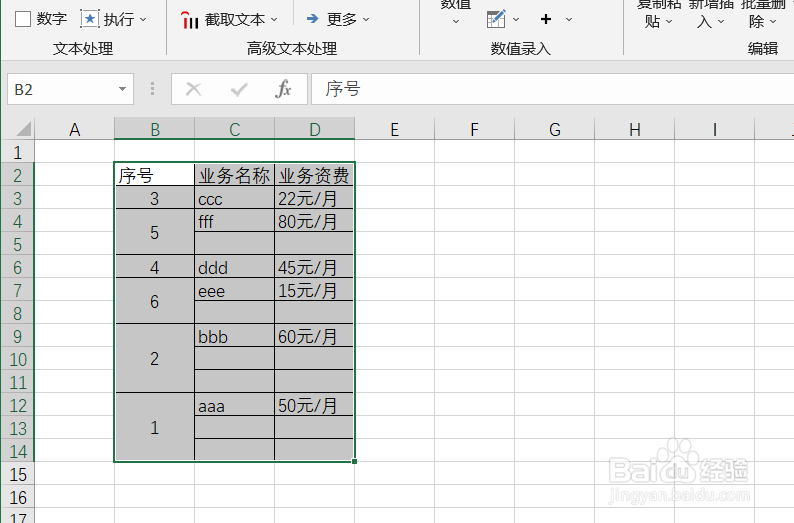Click the 业务名称 header cell
Image resolution: width=794 pixels, height=523 pixels.
pos(234,175)
